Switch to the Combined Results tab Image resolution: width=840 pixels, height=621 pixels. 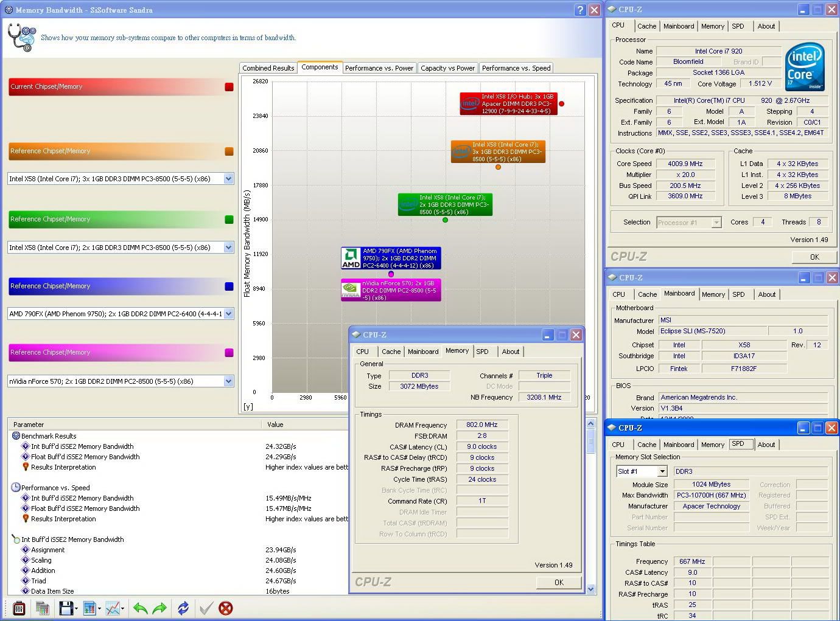(268, 68)
